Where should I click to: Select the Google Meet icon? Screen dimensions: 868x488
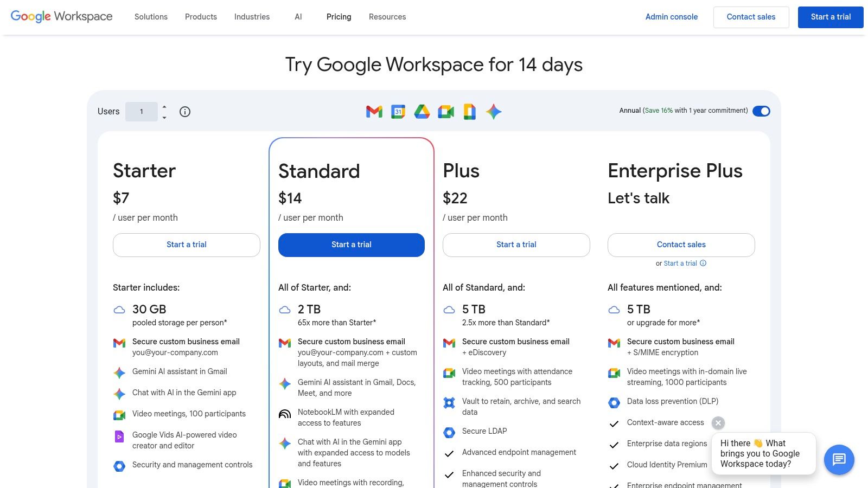coord(445,112)
